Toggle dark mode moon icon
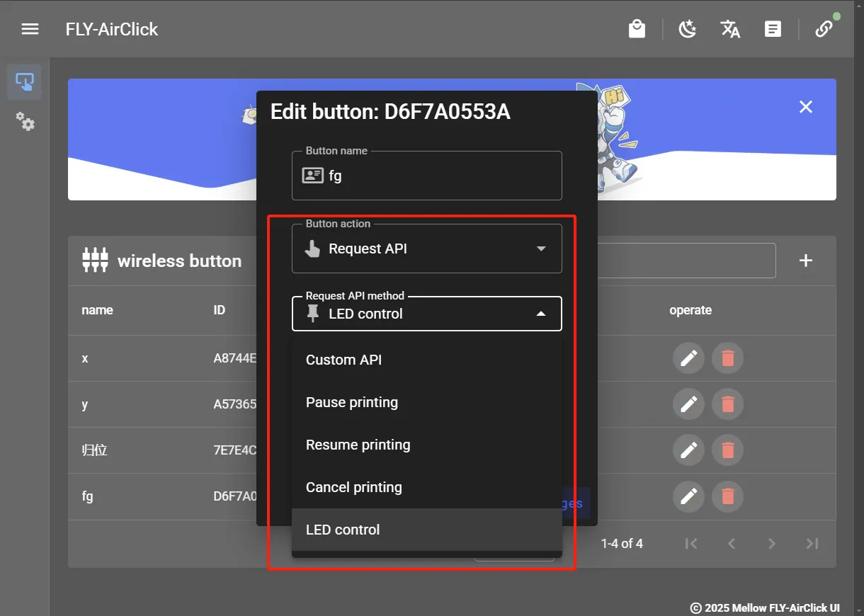The width and height of the screenshot is (864, 616). tap(687, 29)
